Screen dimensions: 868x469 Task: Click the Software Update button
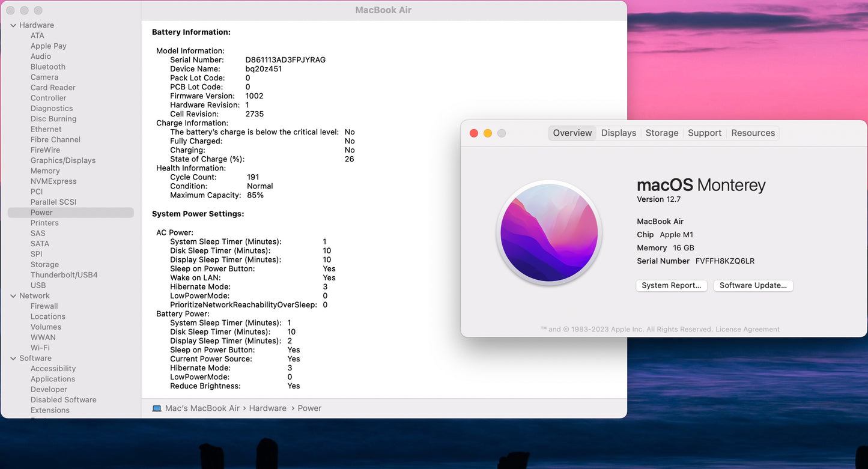[x=753, y=286]
